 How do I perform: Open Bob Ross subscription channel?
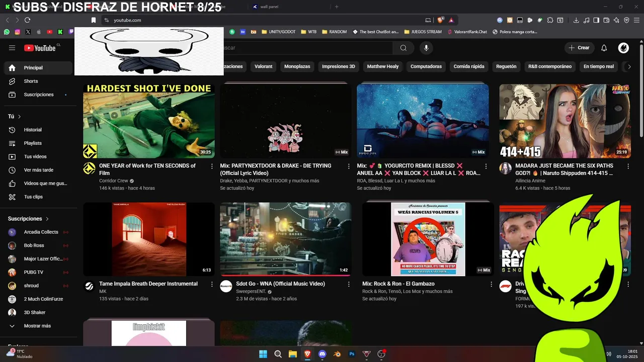click(39, 245)
